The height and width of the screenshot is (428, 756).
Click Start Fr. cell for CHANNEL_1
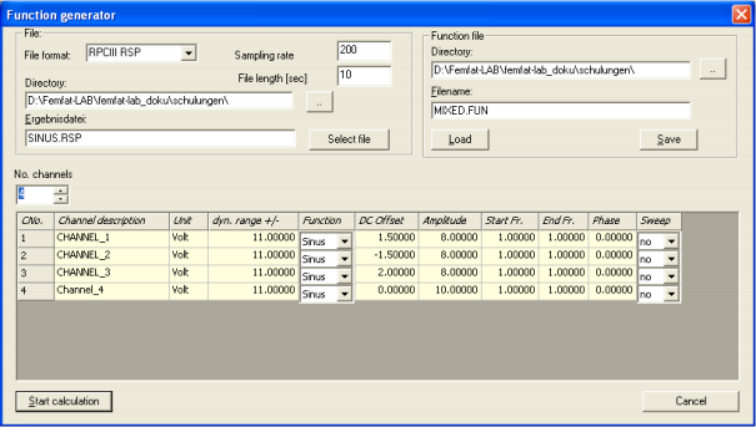tap(510, 238)
